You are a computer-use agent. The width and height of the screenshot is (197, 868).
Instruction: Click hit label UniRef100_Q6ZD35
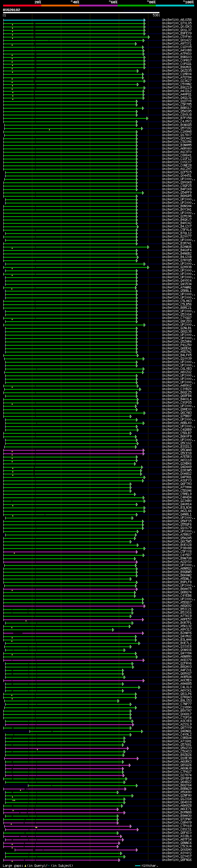pos(177,71)
